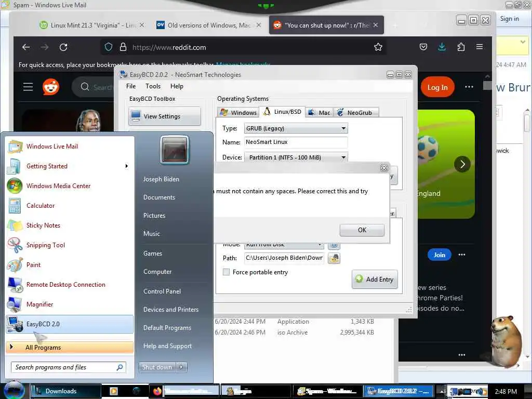
Task: Switch to Old versions of Windows tab
Action: (x=209, y=25)
